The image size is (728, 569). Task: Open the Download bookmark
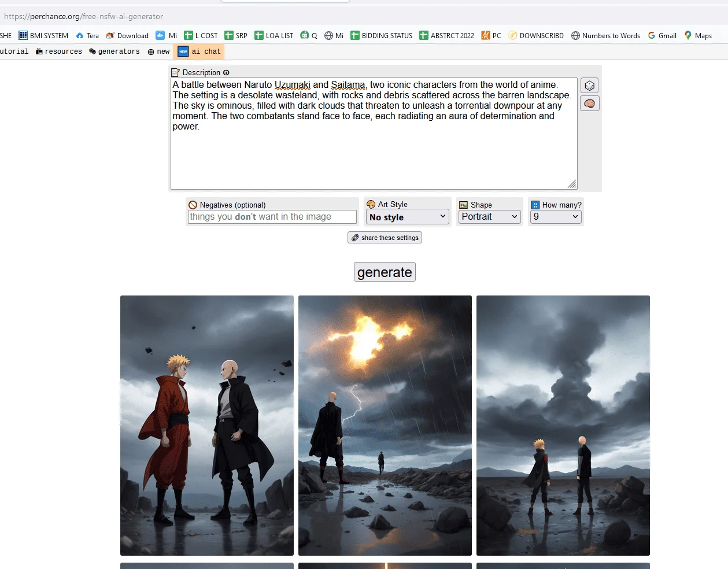point(127,35)
